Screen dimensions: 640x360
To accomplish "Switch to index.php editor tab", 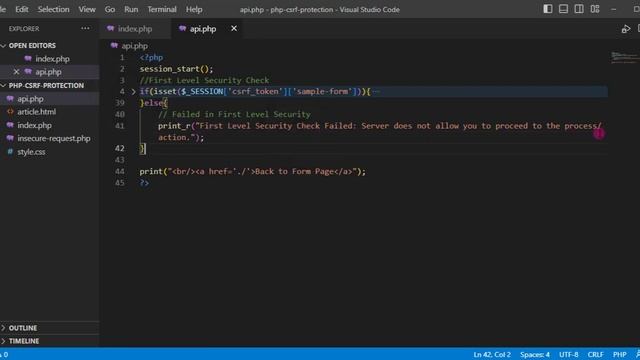I will coord(135,29).
